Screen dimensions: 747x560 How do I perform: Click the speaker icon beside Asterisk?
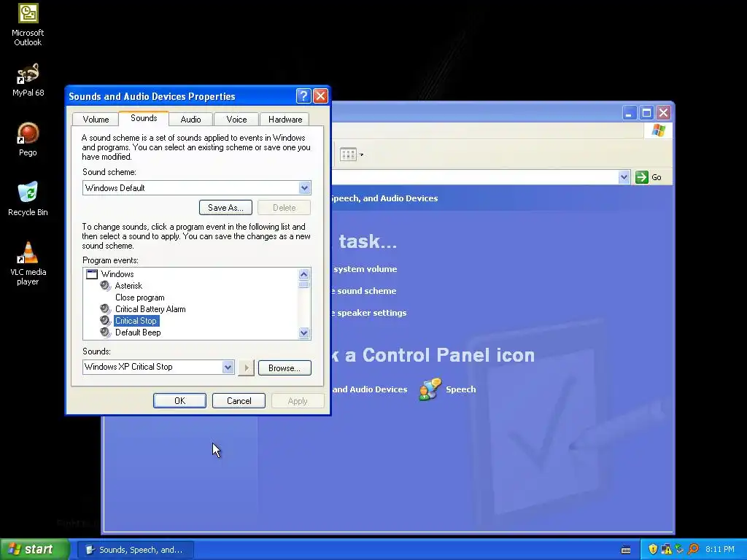[105, 286]
